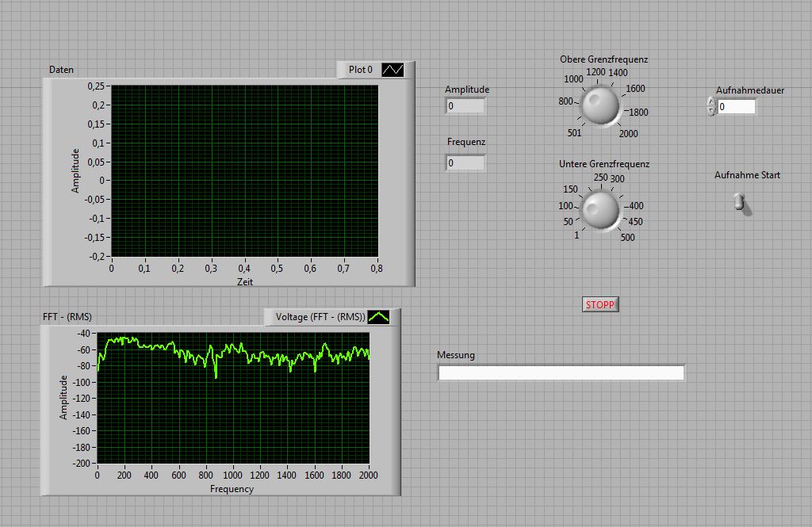
Task: Click the "Zeit" x-axis label
Action: point(244,281)
